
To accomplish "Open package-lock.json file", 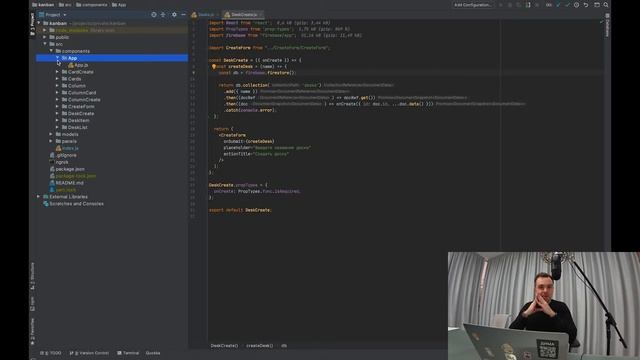I will point(73,176).
